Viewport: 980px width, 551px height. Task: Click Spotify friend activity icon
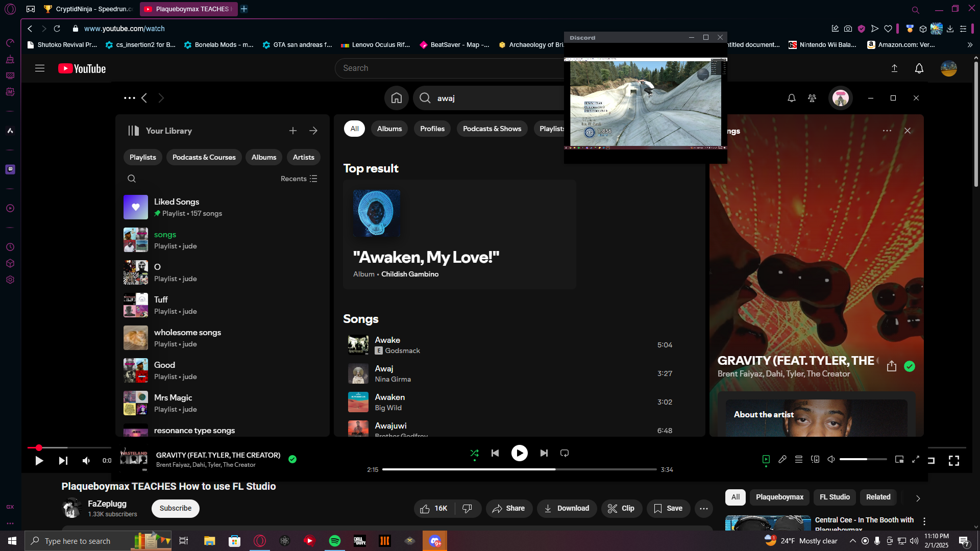coord(812,98)
